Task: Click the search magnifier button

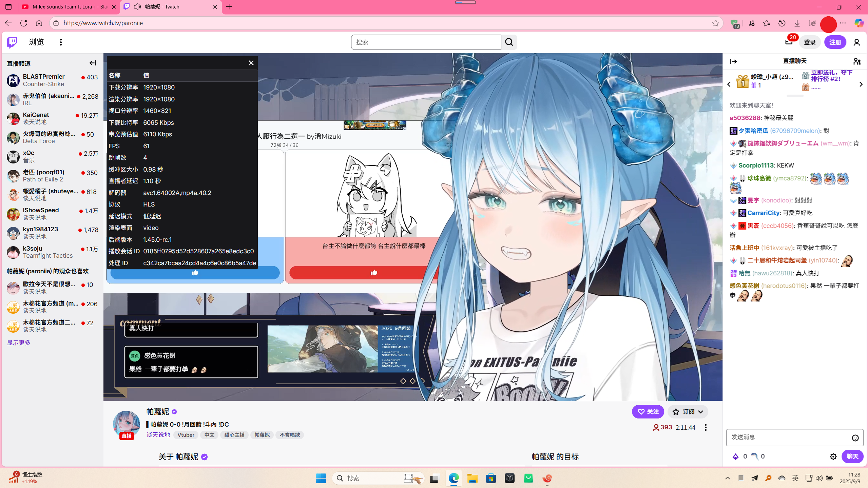Action: coord(509,42)
